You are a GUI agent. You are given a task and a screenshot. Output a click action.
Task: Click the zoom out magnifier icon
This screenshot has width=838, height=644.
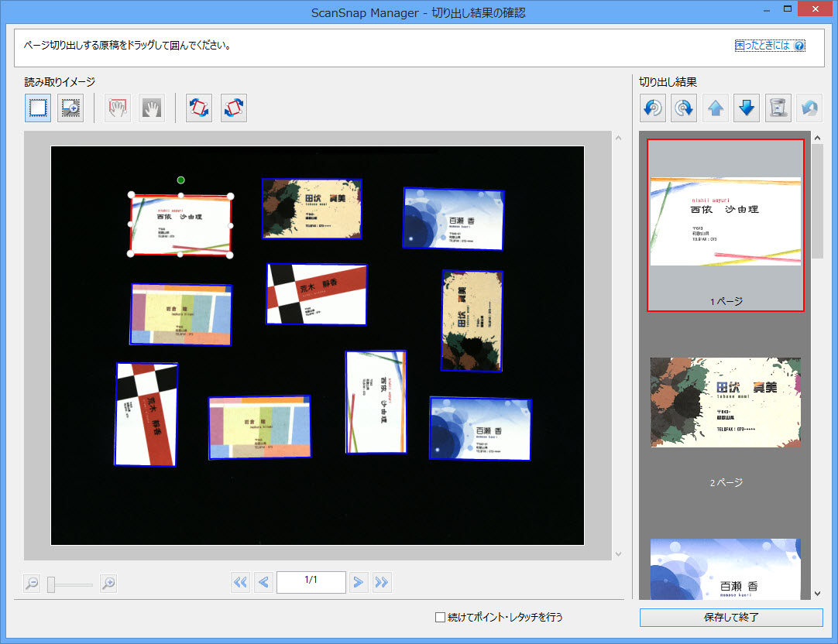32,584
